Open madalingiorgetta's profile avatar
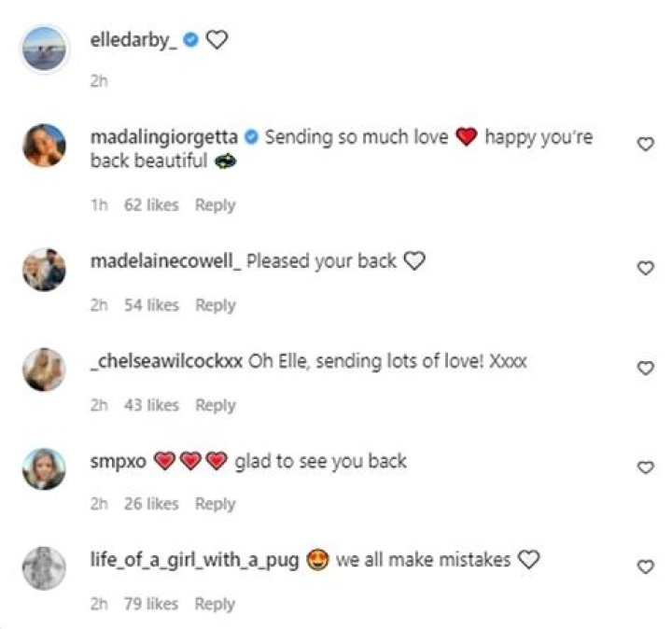 coord(44,146)
